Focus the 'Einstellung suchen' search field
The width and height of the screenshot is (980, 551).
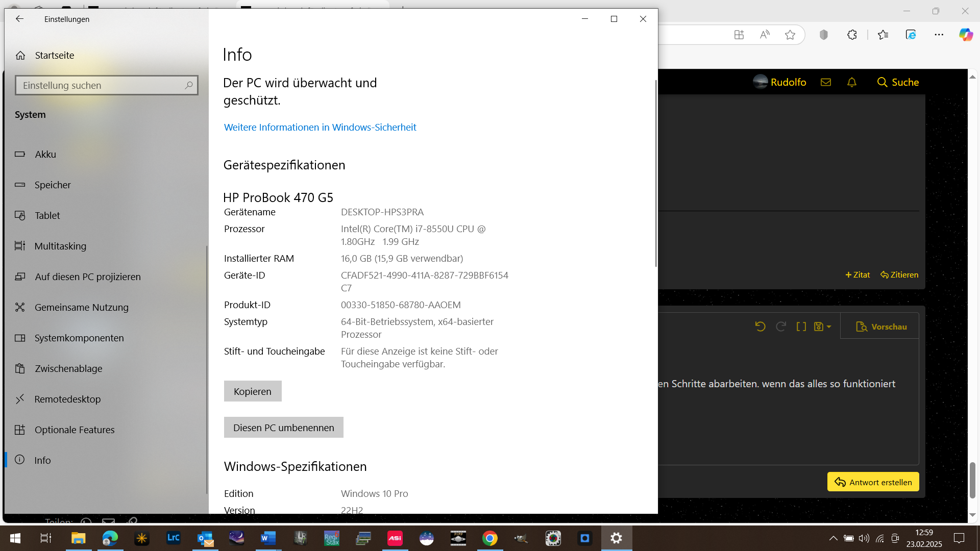pyautogui.click(x=107, y=85)
